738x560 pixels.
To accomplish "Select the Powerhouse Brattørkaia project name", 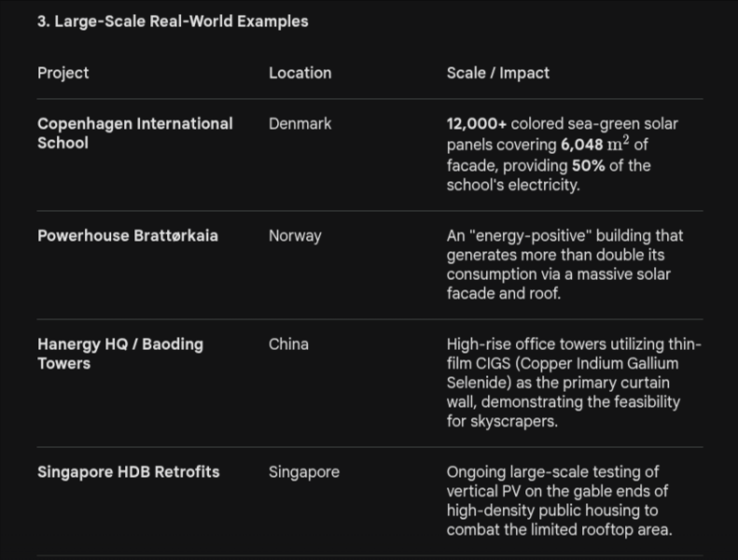I will (x=128, y=235).
